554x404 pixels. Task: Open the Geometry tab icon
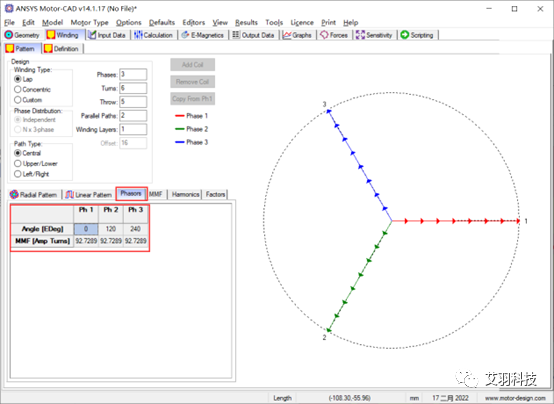(8, 35)
